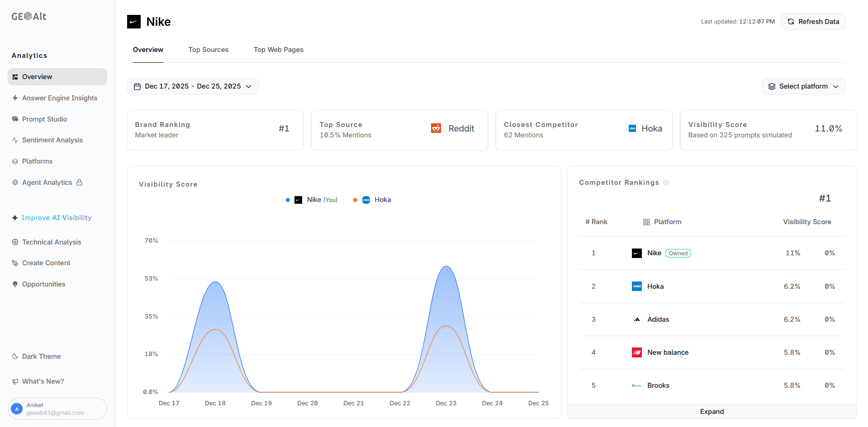Image resolution: width=868 pixels, height=427 pixels.
Task: Click the Hoka logo in rankings row 2
Action: pos(637,286)
